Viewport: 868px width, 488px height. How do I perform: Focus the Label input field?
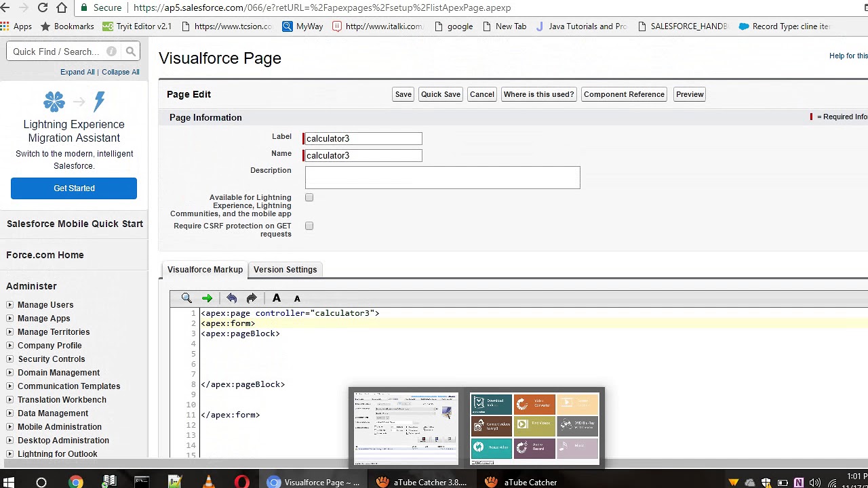(x=363, y=138)
